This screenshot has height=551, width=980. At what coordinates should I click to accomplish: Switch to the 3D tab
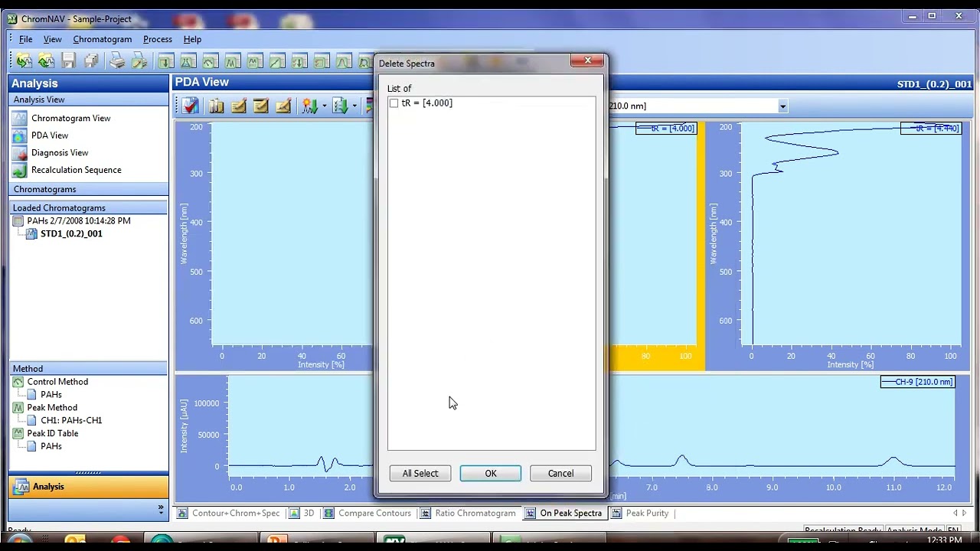coord(302,514)
